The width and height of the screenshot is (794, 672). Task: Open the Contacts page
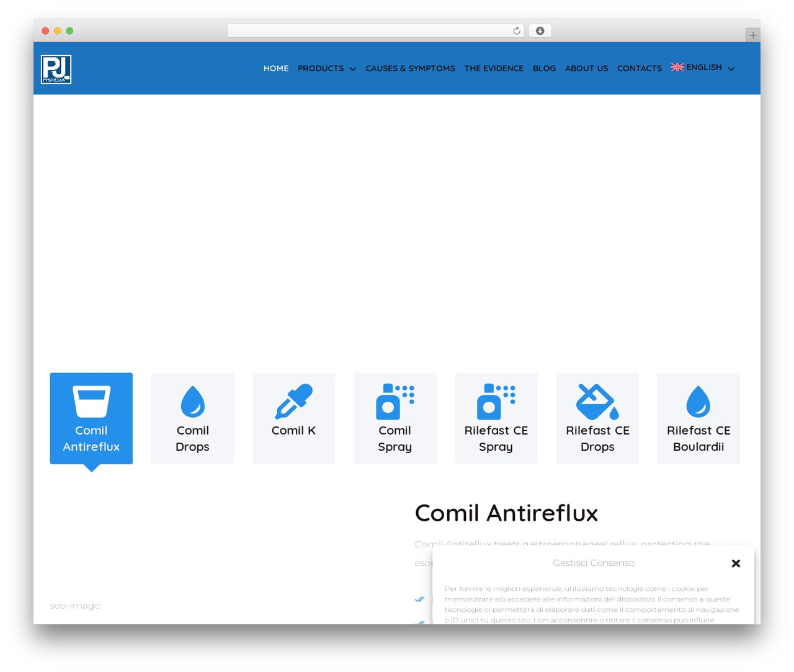640,68
